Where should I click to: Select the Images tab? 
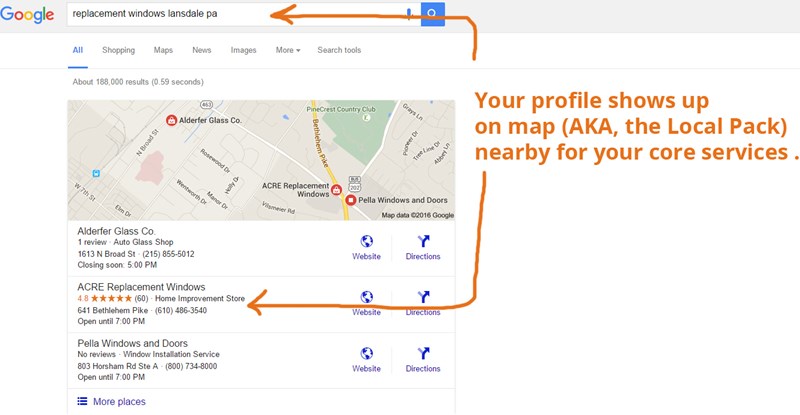[243, 50]
